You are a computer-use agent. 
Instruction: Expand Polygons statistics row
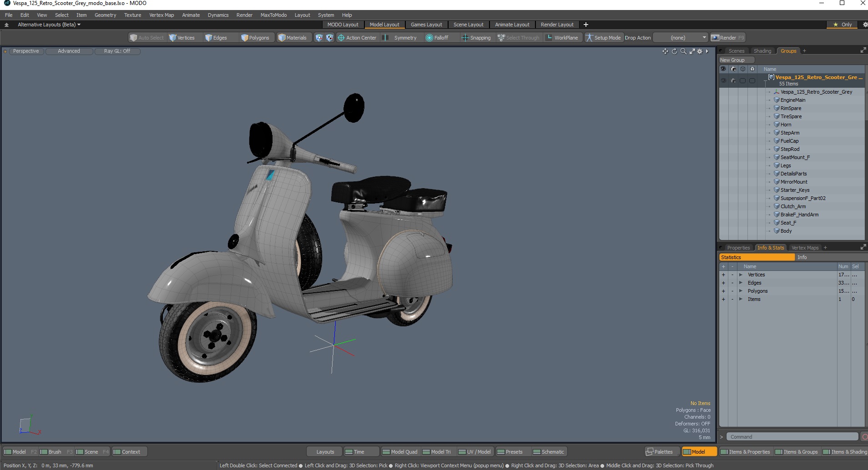coord(741,291)
